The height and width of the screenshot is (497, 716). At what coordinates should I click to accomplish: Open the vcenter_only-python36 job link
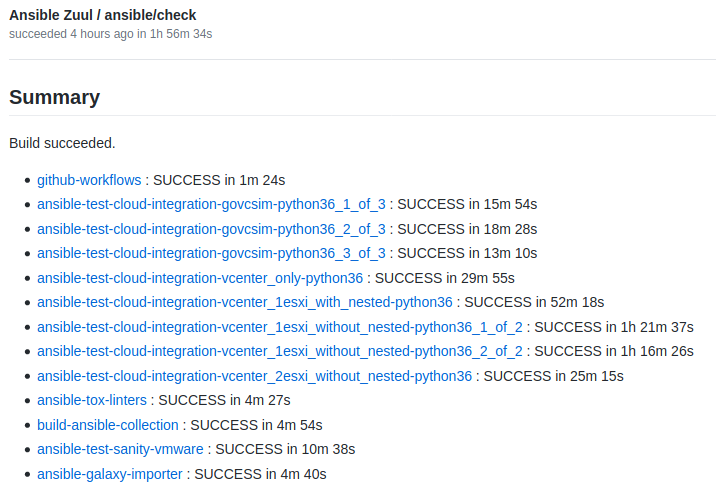coord(200,278)
